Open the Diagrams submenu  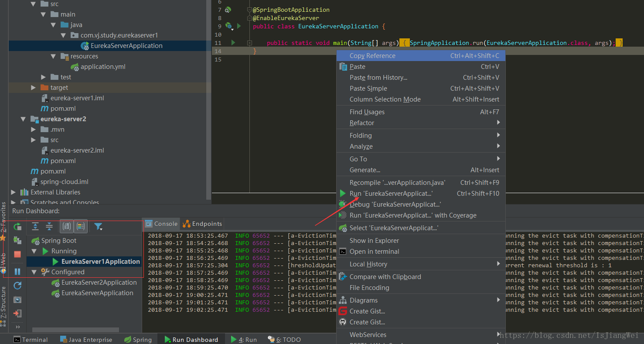[x=421, y=300]
